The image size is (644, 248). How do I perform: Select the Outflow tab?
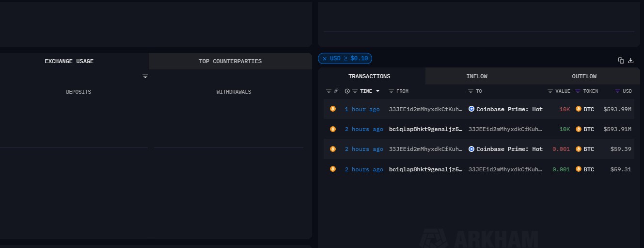click(x=584, y=76)
